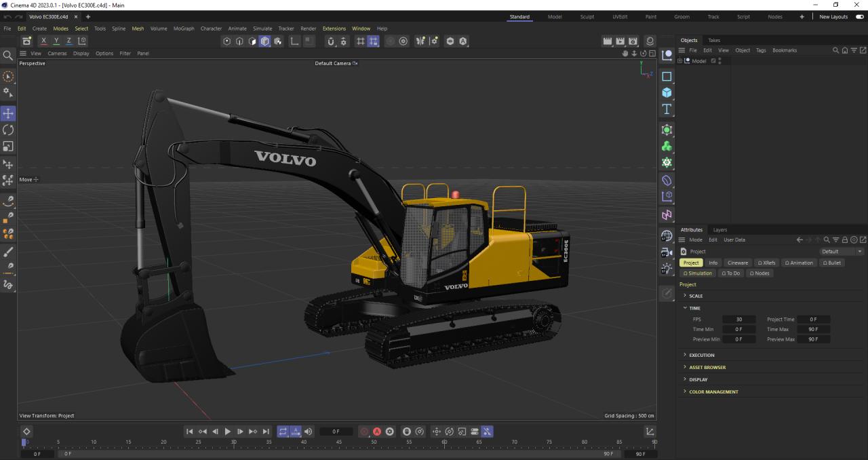Viewport: 868px width, 460px height.
Task: Add a Light object from side palette
Action: coord(667,269)
